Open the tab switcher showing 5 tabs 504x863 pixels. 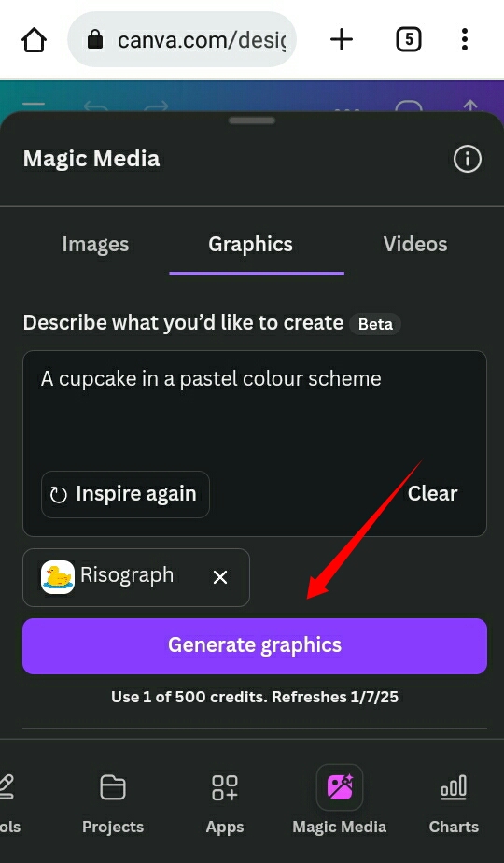coord(409,39)
